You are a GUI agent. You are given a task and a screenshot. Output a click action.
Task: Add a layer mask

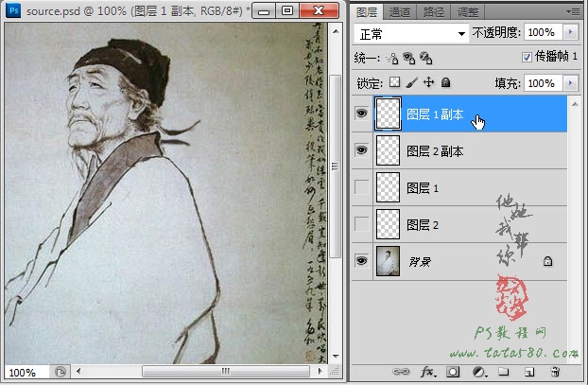(453, 372)
